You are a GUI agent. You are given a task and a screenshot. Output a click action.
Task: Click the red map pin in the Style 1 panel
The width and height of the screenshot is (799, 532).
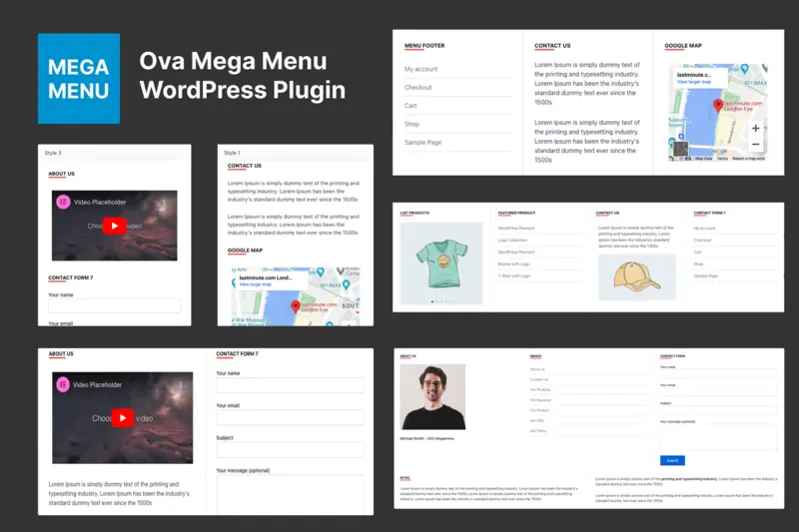295,306
